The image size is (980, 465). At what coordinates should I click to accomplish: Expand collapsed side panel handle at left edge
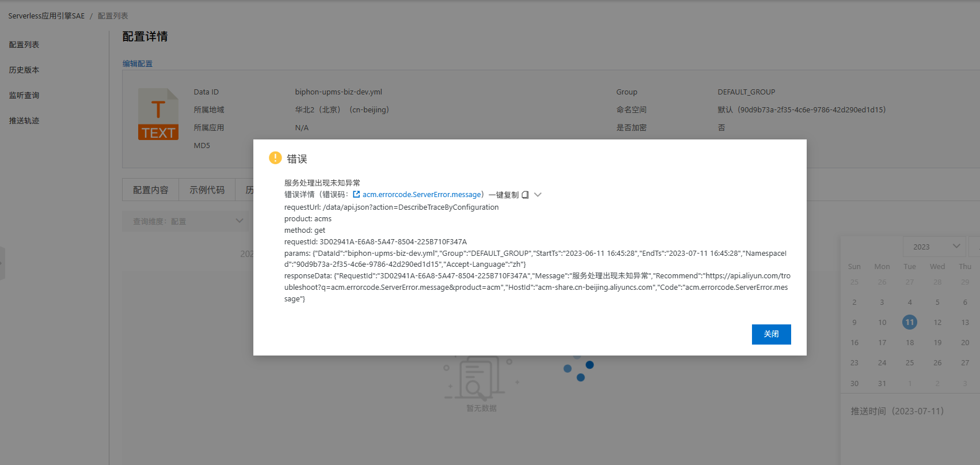tap(2, 263)
